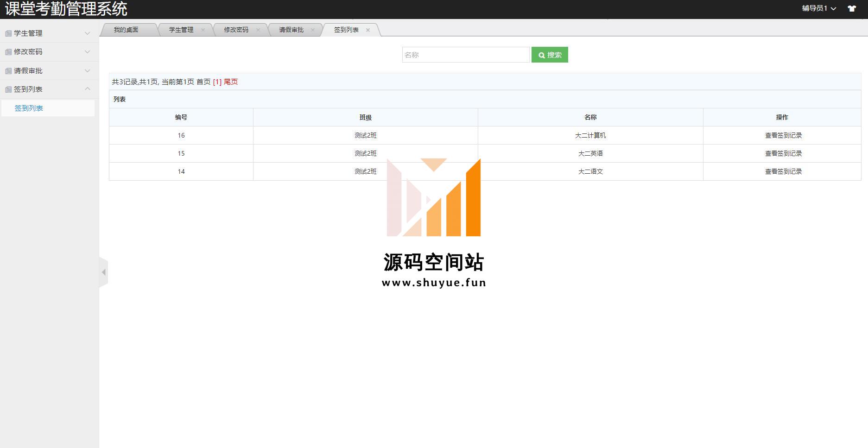Screen dimensions: 868x448
Task: Focus the 名称 search input field
Action: click(x=465, y=55)
